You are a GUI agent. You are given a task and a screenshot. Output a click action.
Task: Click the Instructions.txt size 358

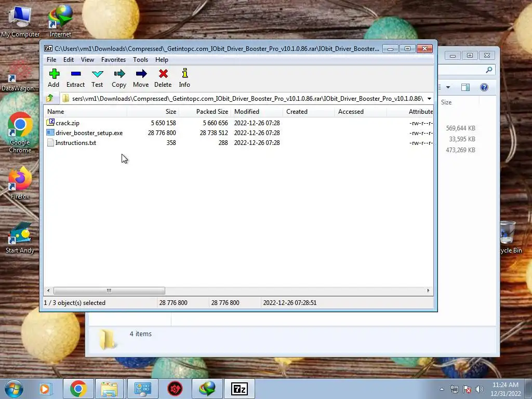(171, 143)
